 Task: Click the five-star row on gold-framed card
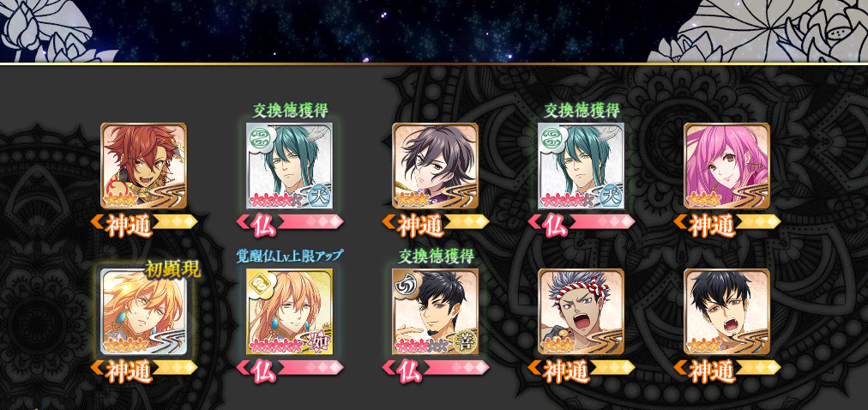(277, 347)
